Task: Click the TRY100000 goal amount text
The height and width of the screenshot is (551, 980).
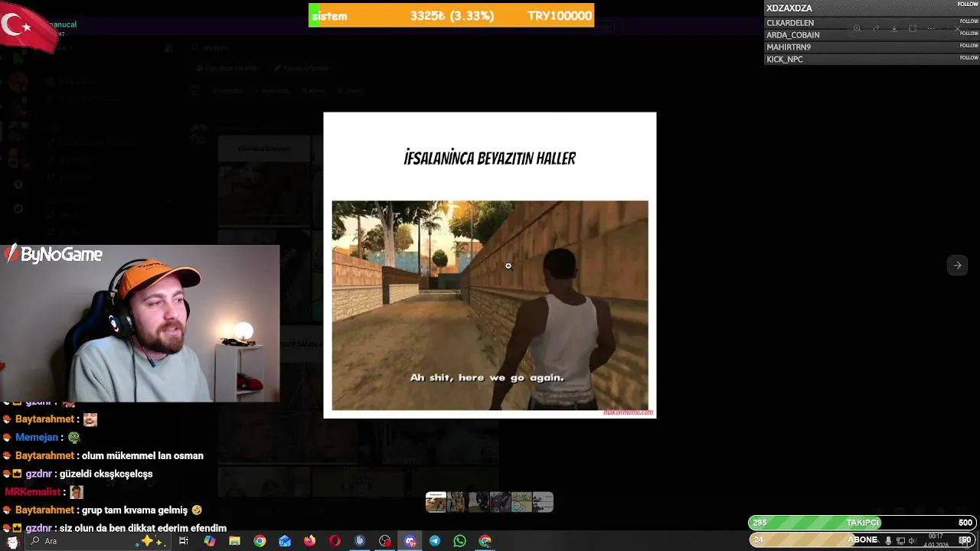Action: (x=560, y=16)
